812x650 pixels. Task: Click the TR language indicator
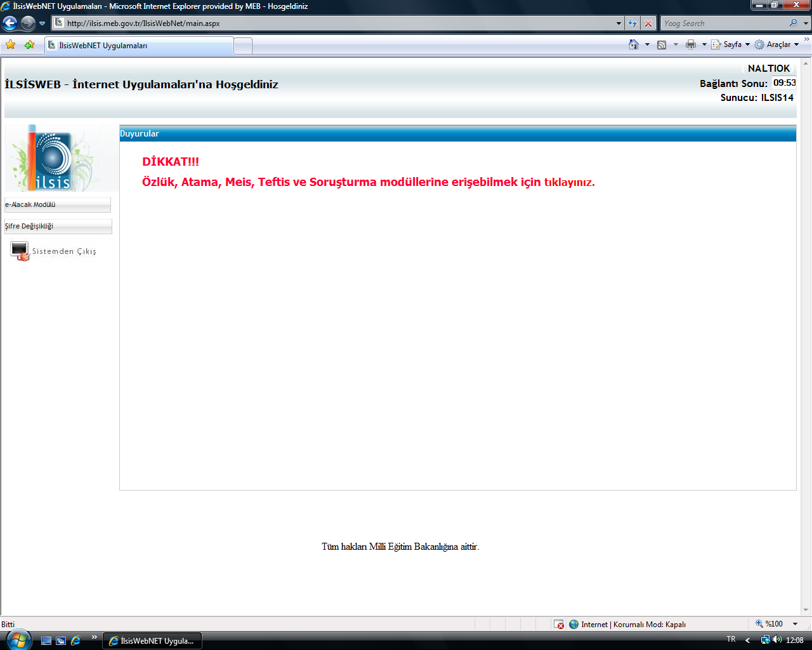731,639
